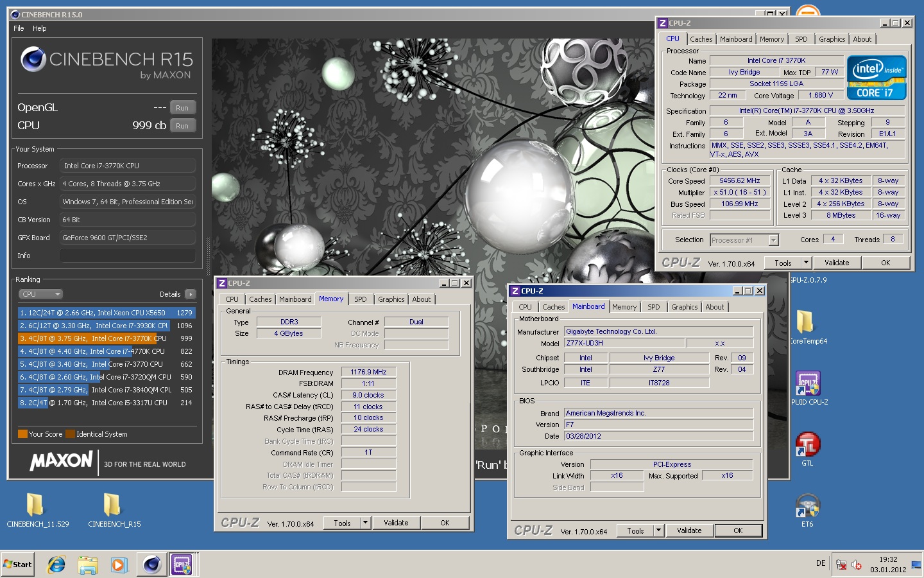Open Tools dropdown arrow in CPU-Z CPU window
924x578 pixels.
point(807,263)
